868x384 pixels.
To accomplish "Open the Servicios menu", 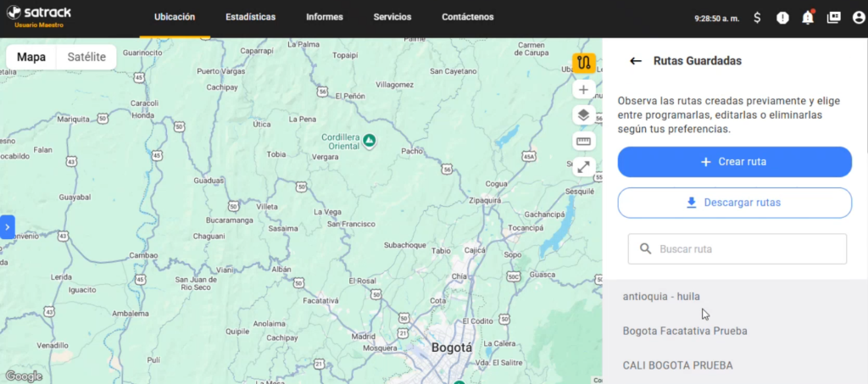I will tap(392, 17).
